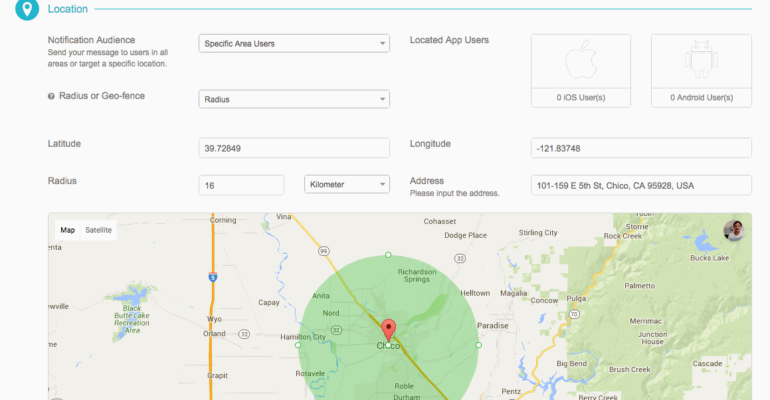Click the Latitude input field
Viewport: 770px width, 400px height.
[x=294, y=148]
